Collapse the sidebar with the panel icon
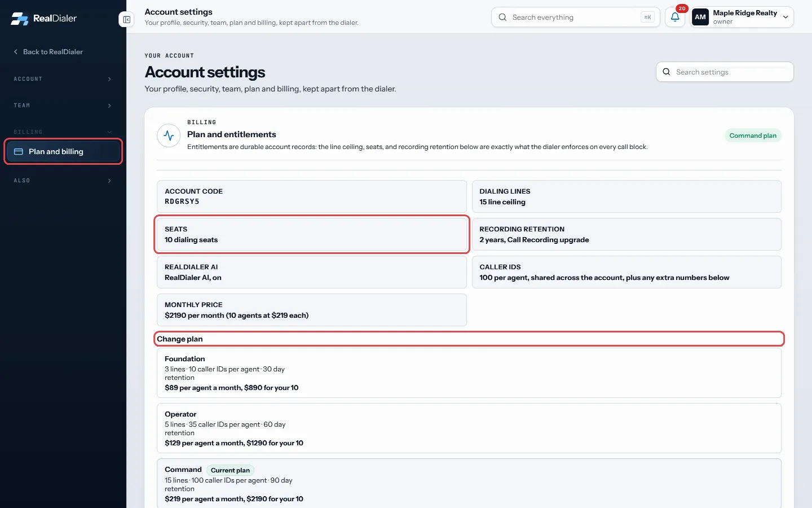The height and width of the screenshot is (508, 812). pyautogui.click(x=127, y=20)
